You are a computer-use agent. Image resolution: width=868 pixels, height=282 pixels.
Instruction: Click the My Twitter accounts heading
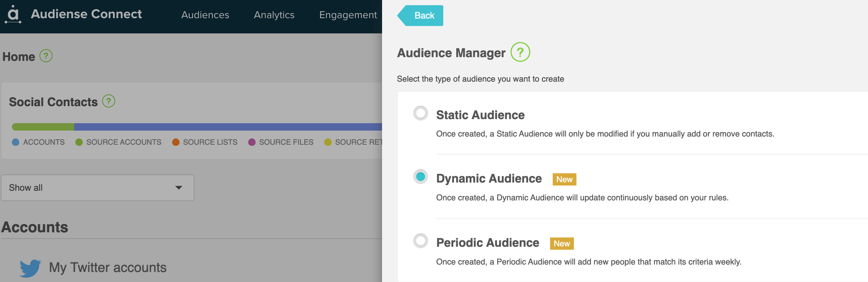click(108, 268)
